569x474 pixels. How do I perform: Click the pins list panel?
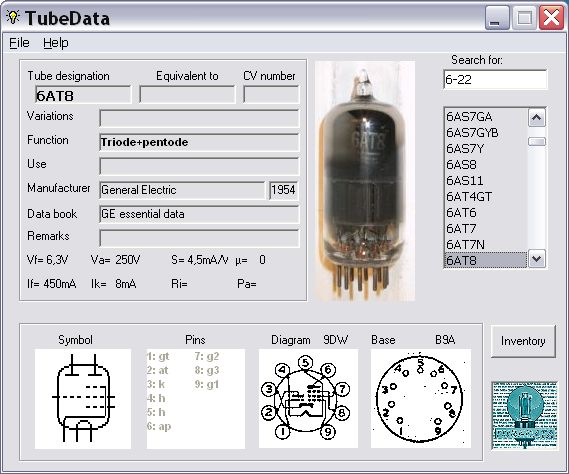[x=196, y=399]
